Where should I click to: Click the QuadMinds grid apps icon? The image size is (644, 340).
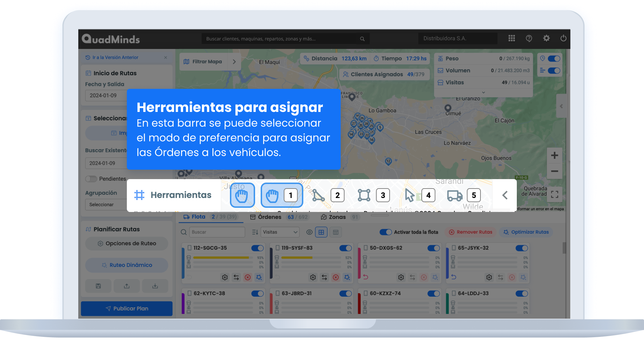tap(512, 38)
